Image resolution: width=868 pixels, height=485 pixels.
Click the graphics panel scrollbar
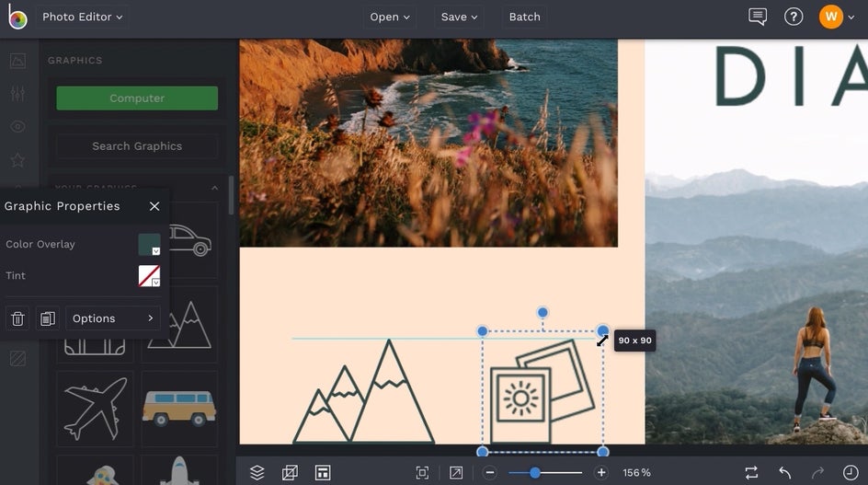click(x=231, y=195)
